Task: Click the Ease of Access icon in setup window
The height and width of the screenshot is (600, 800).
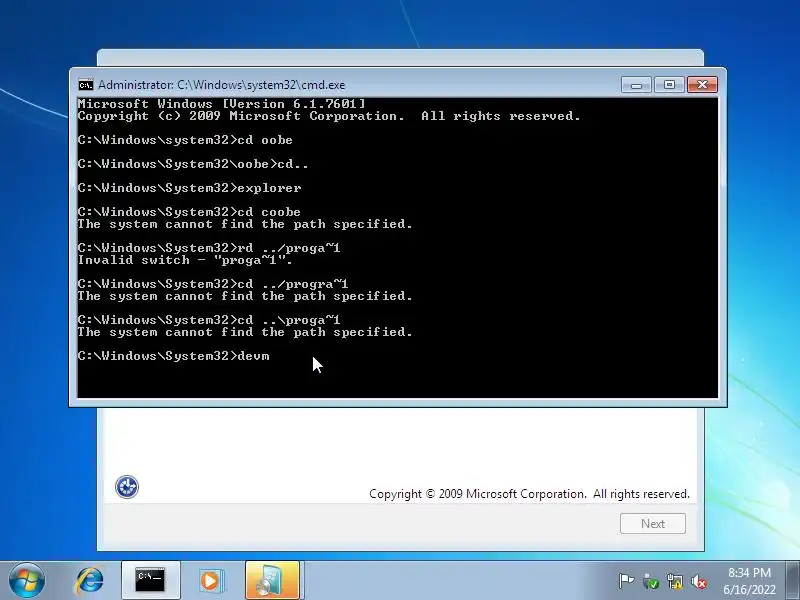Action: 127,487
